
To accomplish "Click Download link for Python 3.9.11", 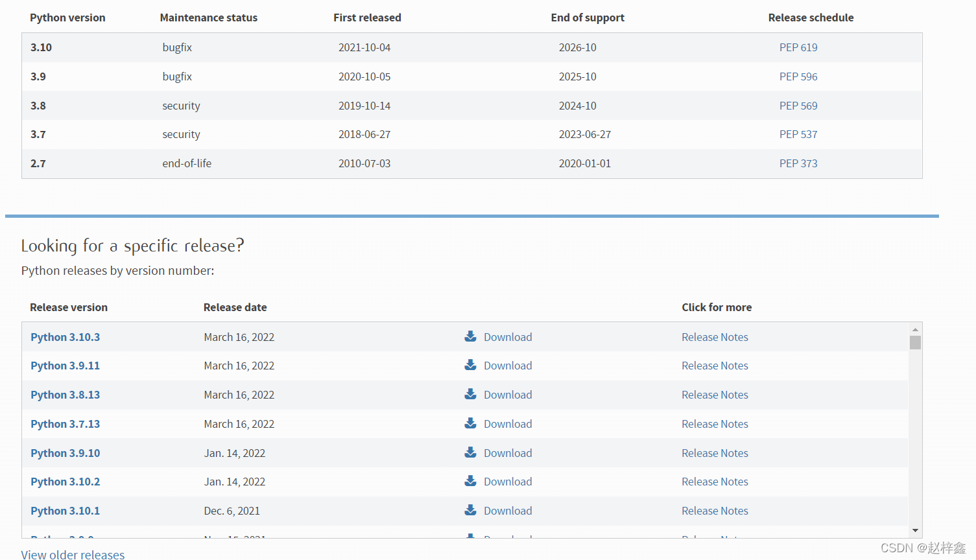I will point(508,366).
